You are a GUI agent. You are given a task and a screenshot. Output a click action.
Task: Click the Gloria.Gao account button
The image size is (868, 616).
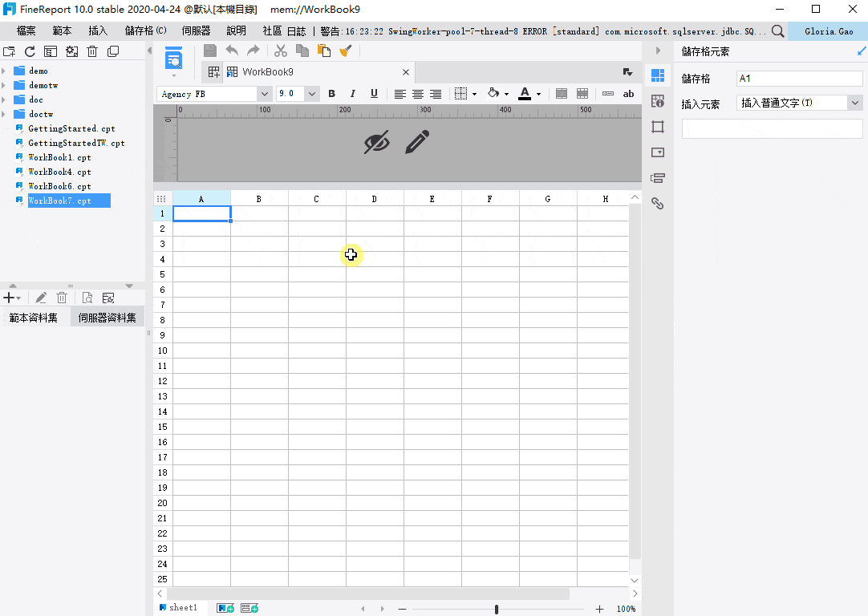829,31
